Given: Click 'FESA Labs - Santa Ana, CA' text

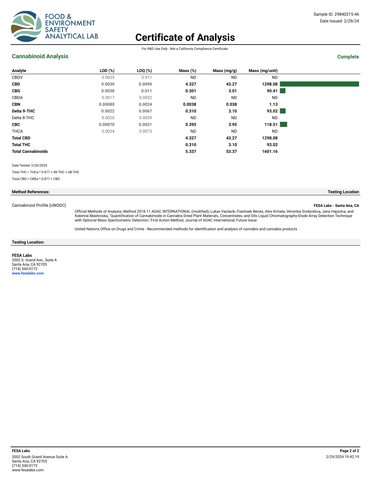Looking at the screenshot, I should click(x=336, y=206).
